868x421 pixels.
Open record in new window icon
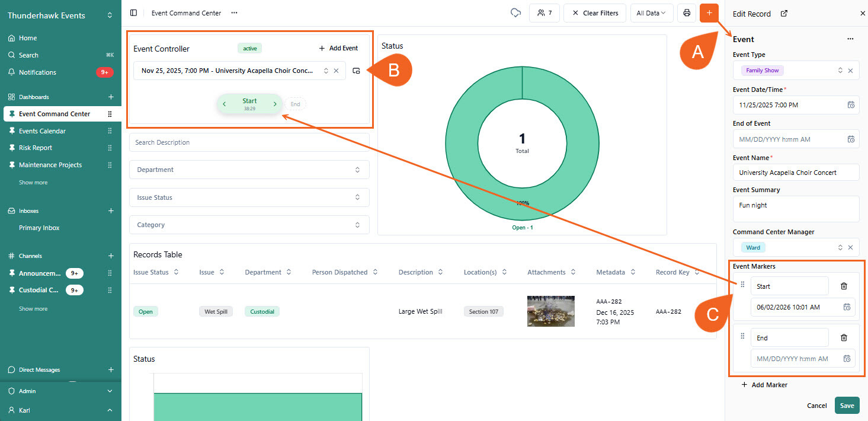coord(784,14)
